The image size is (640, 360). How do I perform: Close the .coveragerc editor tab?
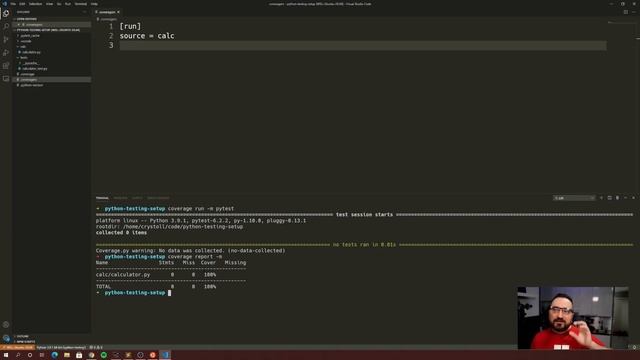click(x=118, y=12)
